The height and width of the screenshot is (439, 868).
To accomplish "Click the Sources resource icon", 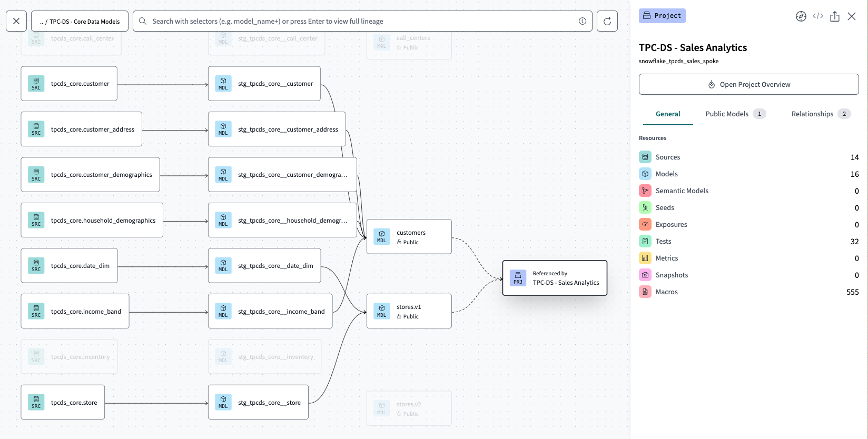I will point(645,157).
